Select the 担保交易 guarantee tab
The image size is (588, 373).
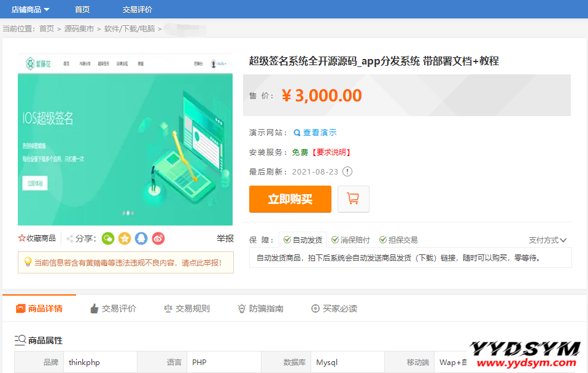(398, 240)
